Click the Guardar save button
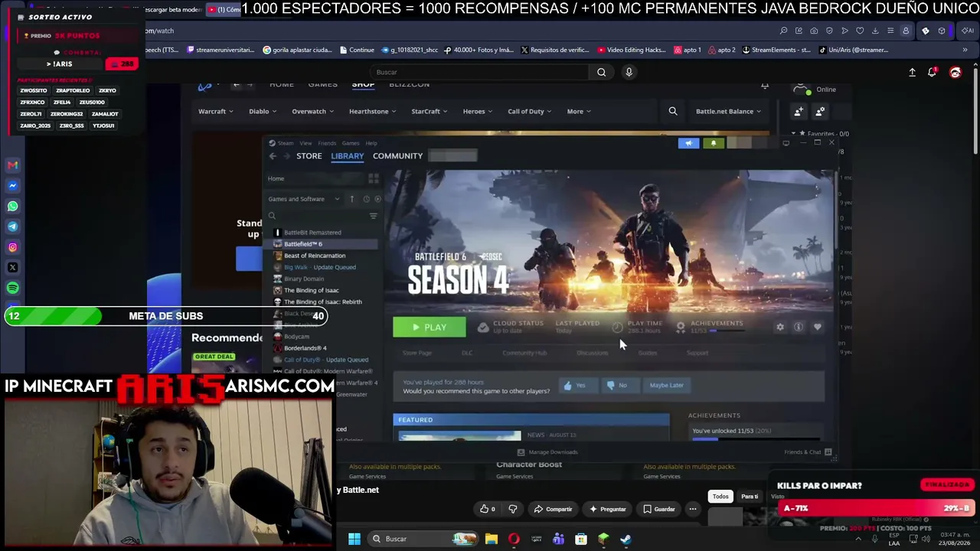The image size is (980, 551). 658,509
